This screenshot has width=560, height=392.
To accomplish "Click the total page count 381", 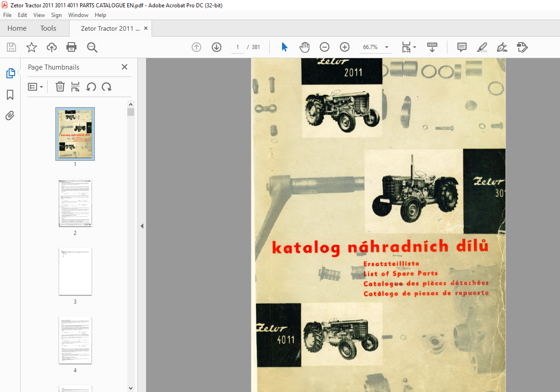I will click(x=256, y=47).
